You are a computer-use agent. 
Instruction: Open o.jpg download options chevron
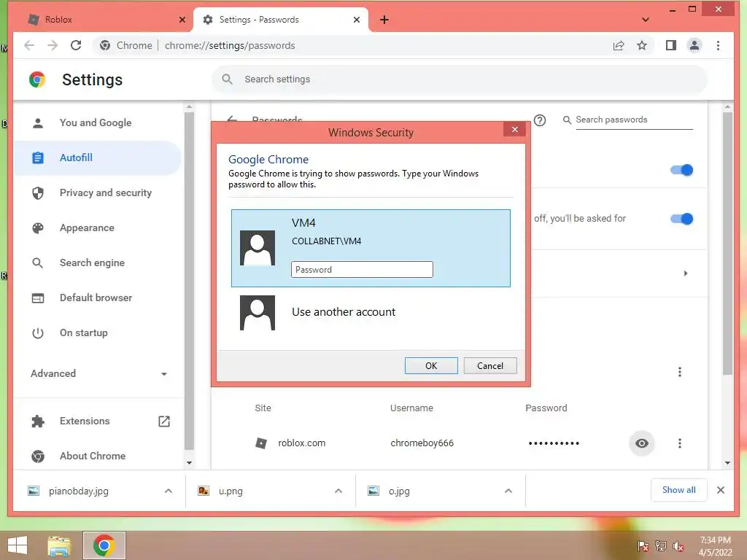(508, 491)
